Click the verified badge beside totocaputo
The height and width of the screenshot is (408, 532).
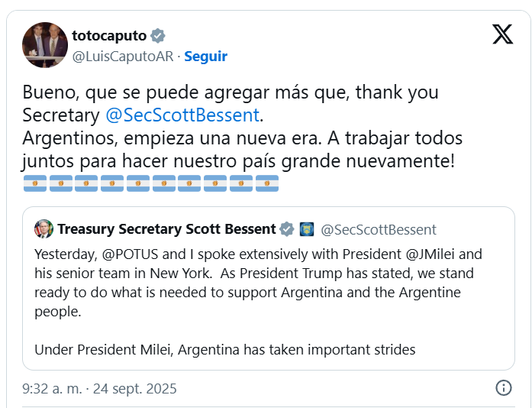tap(158, 36)
